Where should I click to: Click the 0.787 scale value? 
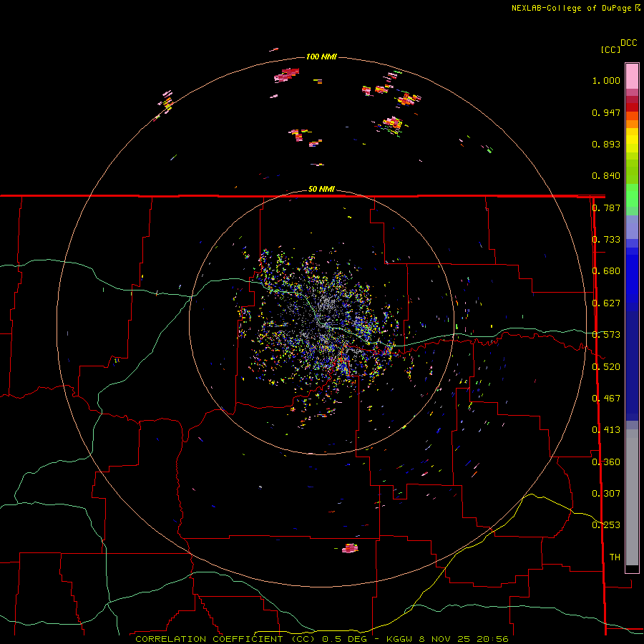tap(607, 208)
